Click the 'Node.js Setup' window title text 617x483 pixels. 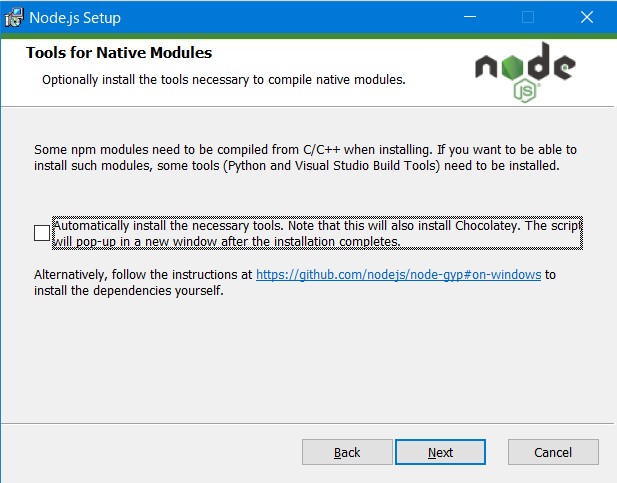click(x=75, y=18)
